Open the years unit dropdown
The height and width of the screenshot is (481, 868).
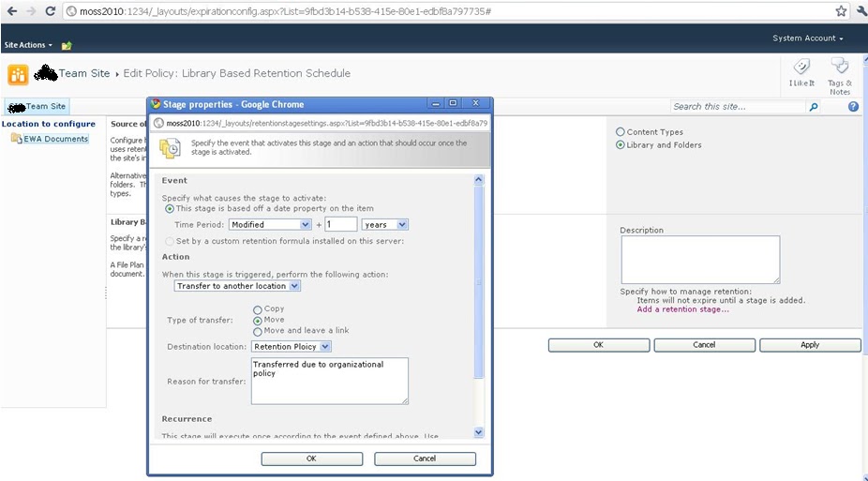pyautogui.click(x=384, y=224)
